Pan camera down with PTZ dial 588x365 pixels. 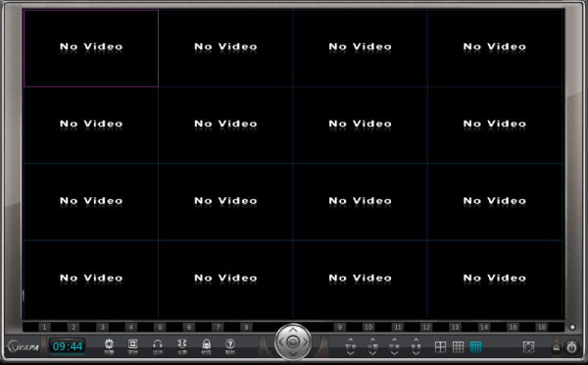pyautogui.click(x=293, y=354)
